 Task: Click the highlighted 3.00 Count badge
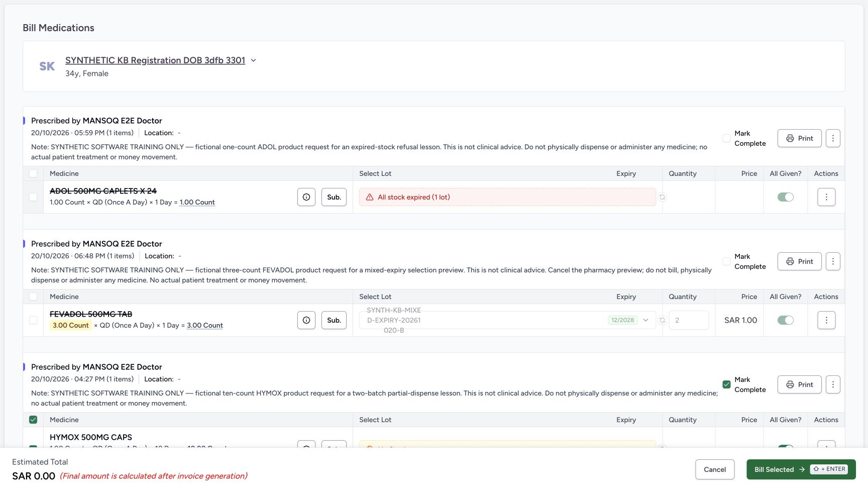(71, 325)
